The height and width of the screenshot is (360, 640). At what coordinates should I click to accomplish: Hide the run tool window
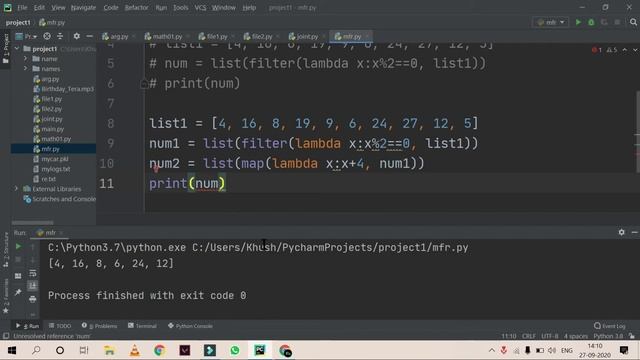coord(634,232)
